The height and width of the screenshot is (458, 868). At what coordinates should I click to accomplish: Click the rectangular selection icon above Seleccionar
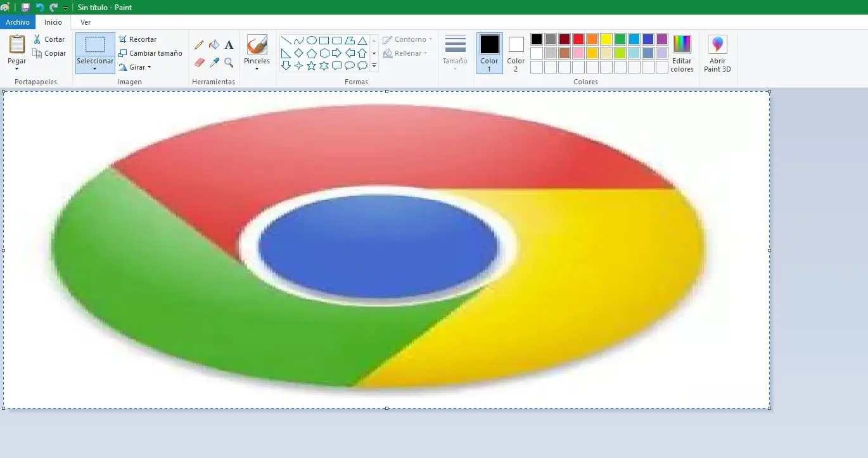pos(95,44)
